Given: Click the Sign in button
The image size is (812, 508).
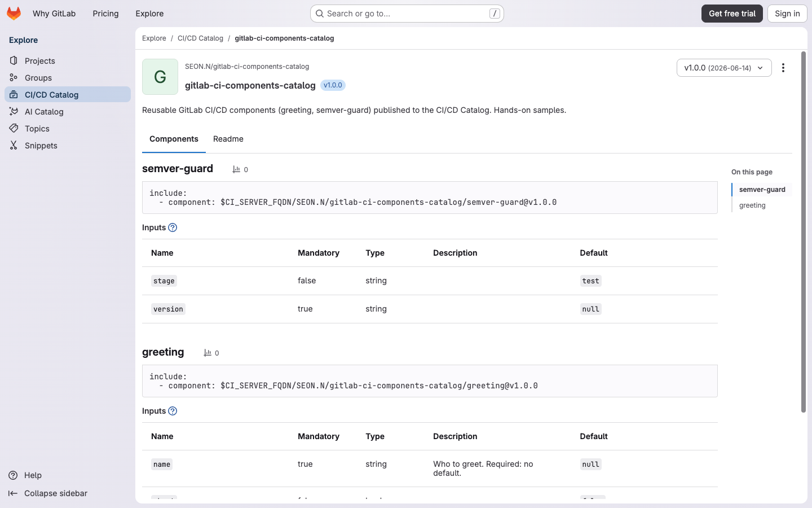Looking at the screenshot, I should tap(787, 14).
